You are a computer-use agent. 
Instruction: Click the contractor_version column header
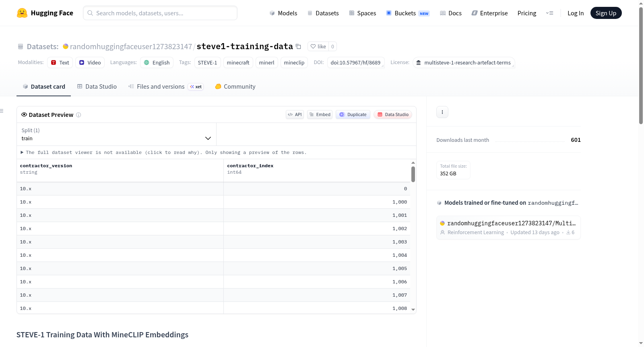120,170
